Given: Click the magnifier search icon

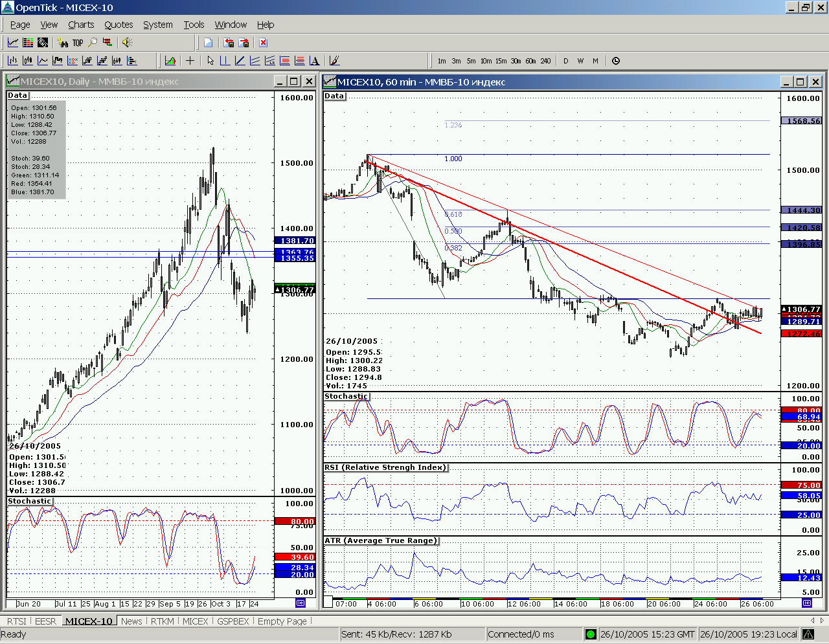Looking at the screenshot, I should tap(93, 43).
